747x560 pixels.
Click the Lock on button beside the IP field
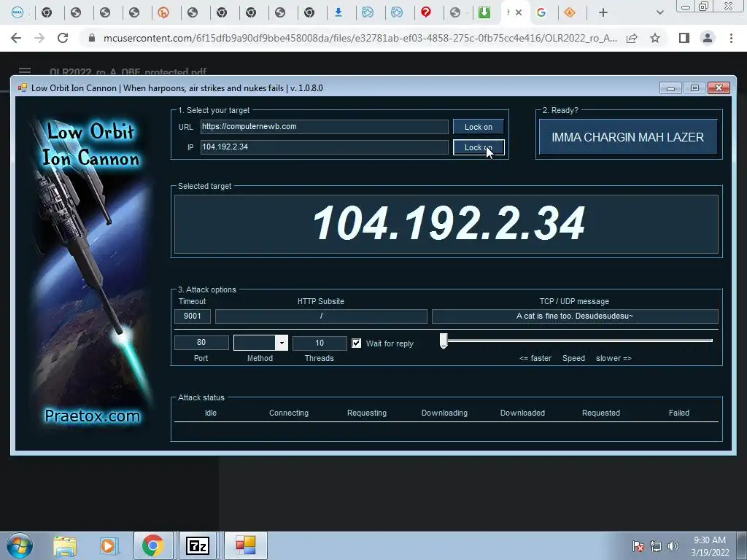(479, 147)
